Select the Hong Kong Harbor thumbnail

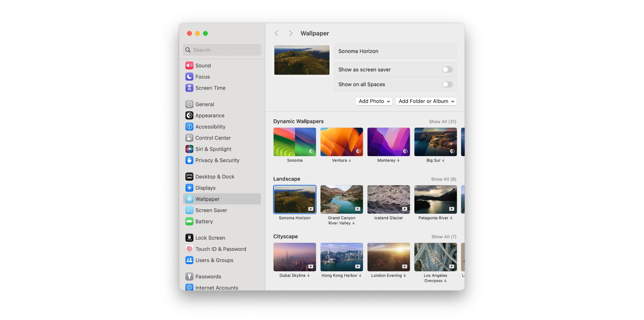[342, 257]
